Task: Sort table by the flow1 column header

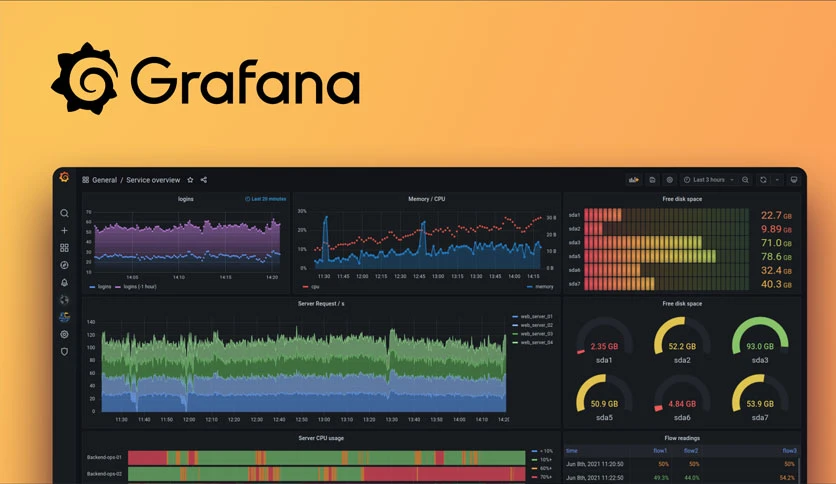Action: [x=661, y=451]
